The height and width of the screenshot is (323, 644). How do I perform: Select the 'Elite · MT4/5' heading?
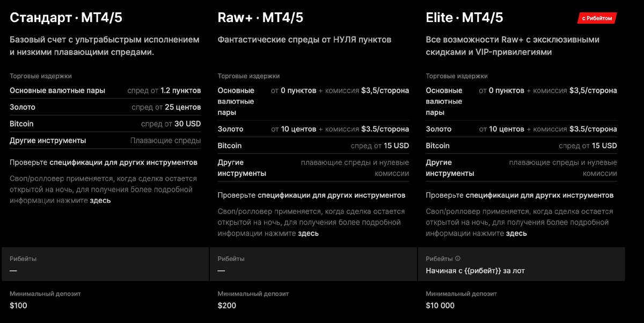point(464,18)
